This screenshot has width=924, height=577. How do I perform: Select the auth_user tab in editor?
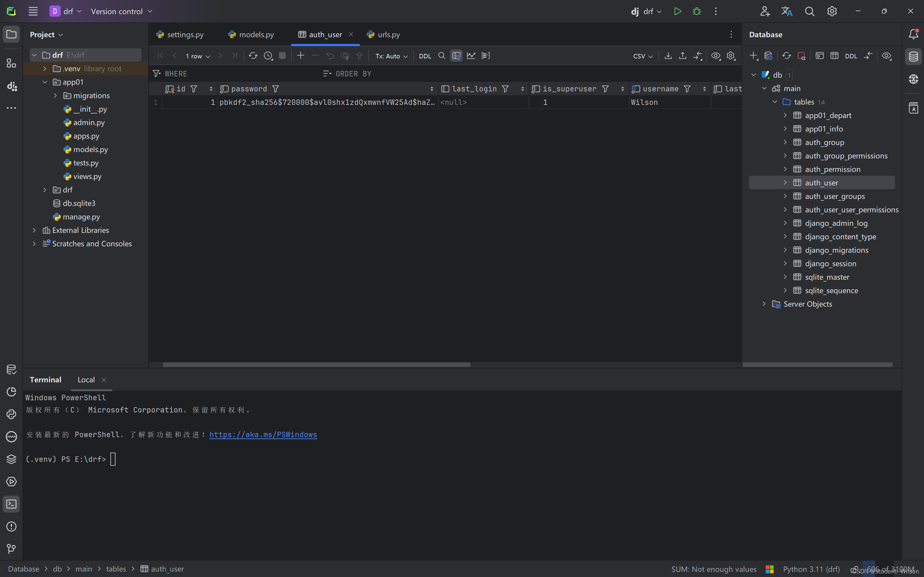(x=326, y=35)
